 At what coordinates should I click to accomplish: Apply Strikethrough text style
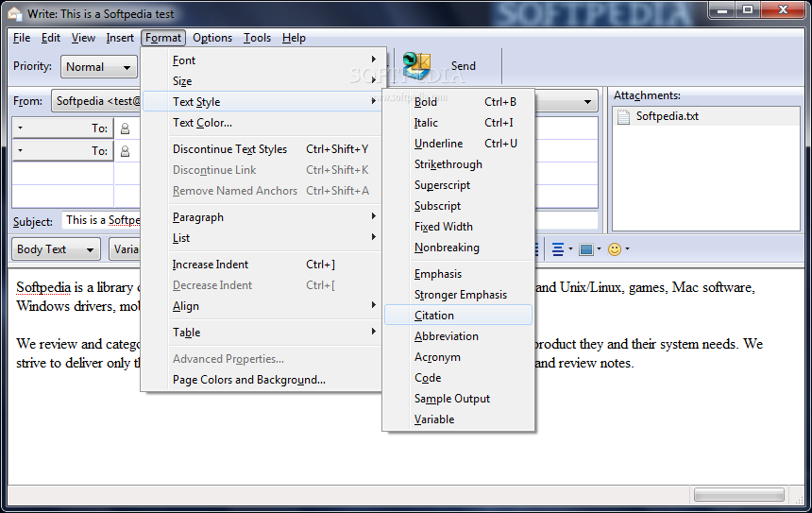pos(458,164)
